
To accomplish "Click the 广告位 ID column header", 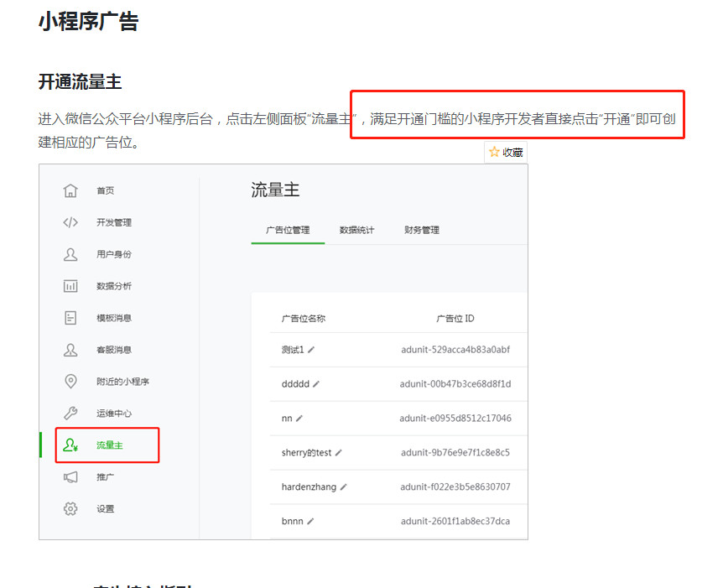I will point(455,318).
